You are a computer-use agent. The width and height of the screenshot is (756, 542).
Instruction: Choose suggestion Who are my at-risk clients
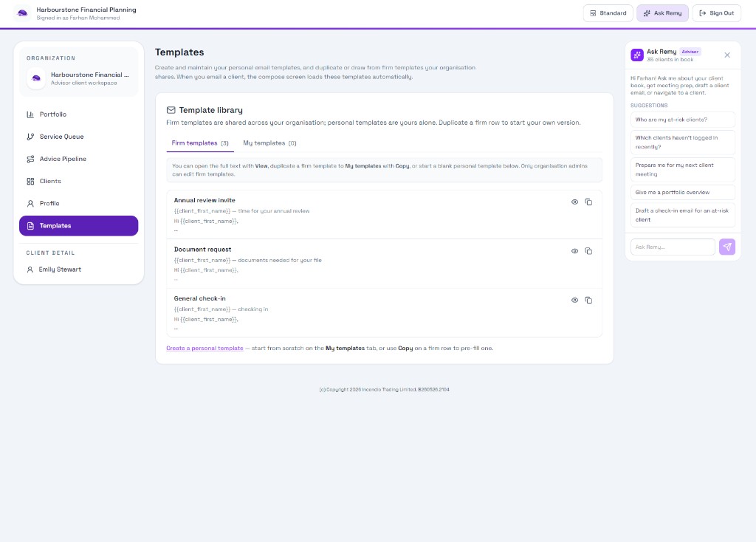683,120
